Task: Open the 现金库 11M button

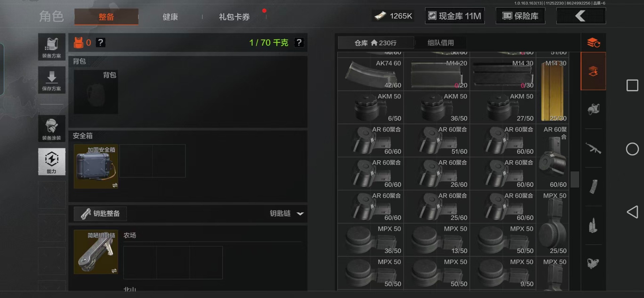Action: point(455,16)
